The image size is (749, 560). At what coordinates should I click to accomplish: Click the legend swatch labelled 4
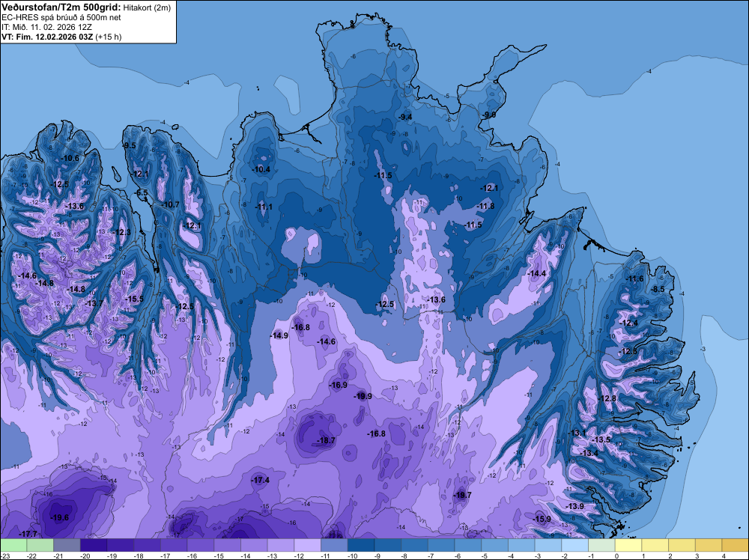click(x=736, y=545)
